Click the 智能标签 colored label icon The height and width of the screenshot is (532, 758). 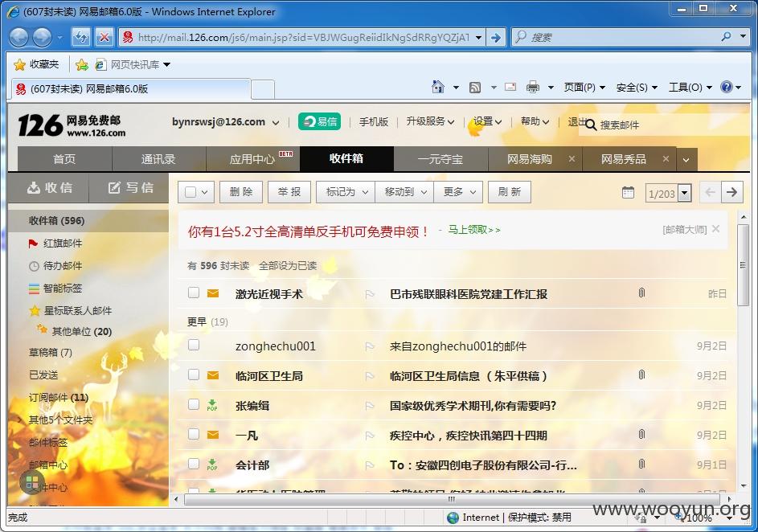tap(34, 289)
